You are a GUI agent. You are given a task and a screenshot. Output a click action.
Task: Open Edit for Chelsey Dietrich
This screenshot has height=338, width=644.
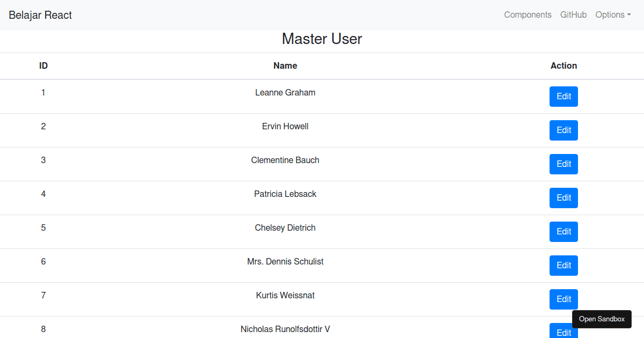coord(563,232)
